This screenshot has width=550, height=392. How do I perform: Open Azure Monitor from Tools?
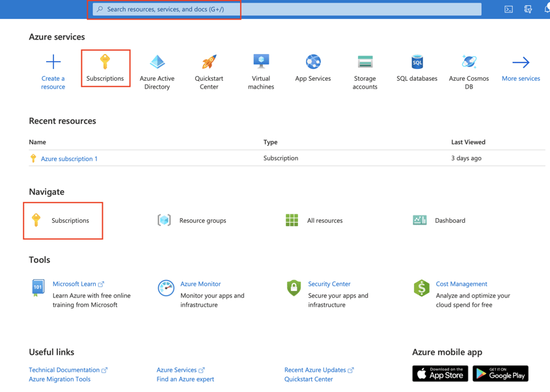point(202,283)
